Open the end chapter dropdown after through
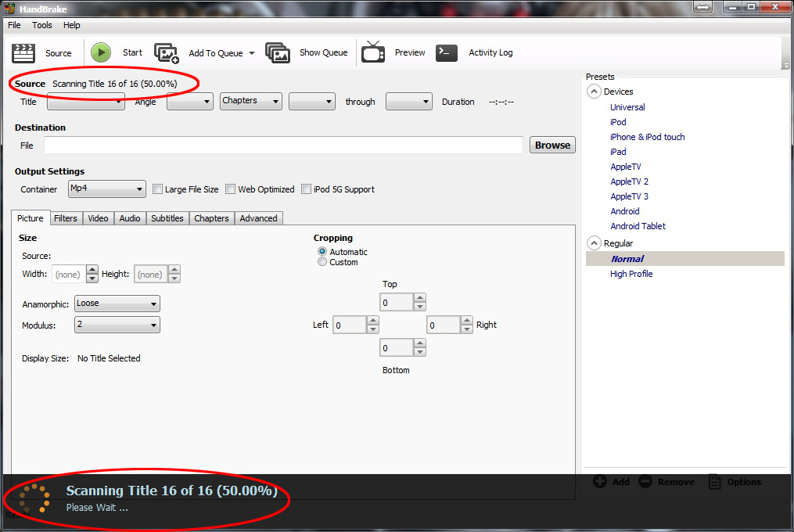 408,102
